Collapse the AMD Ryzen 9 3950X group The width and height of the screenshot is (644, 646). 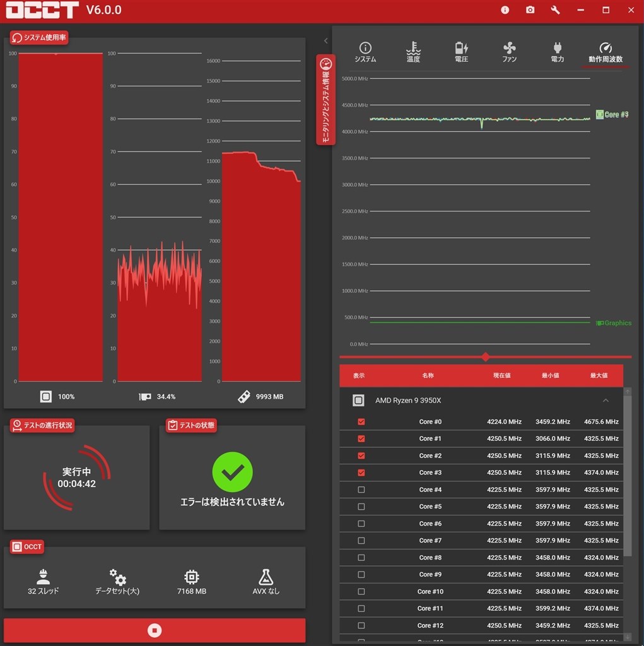[606, 400]
